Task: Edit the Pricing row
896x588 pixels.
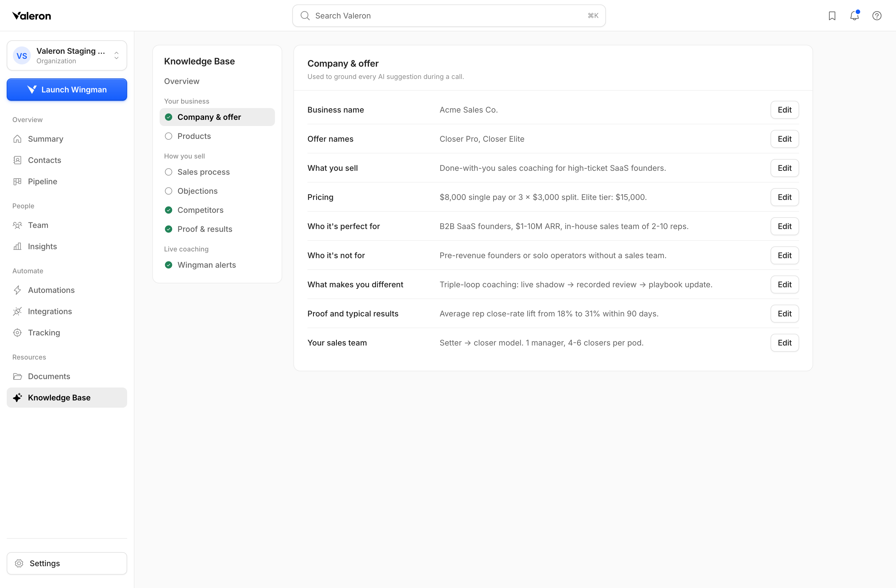Action: pos(785,197)
